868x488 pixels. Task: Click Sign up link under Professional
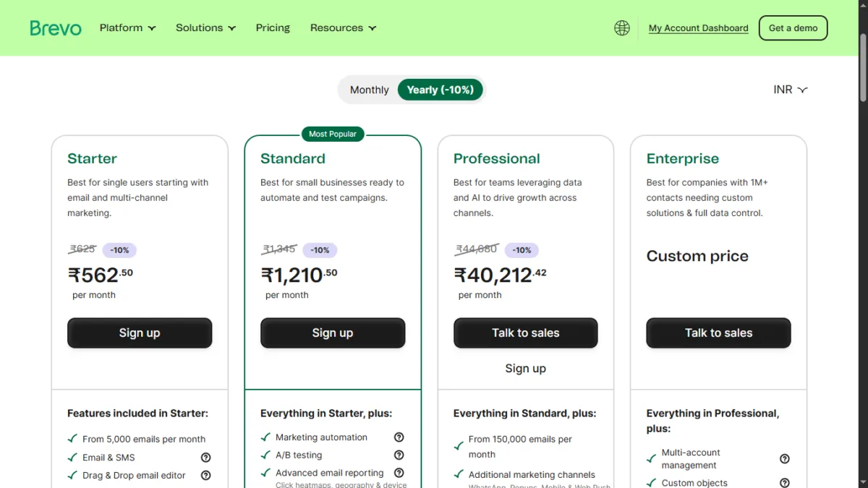526,369
